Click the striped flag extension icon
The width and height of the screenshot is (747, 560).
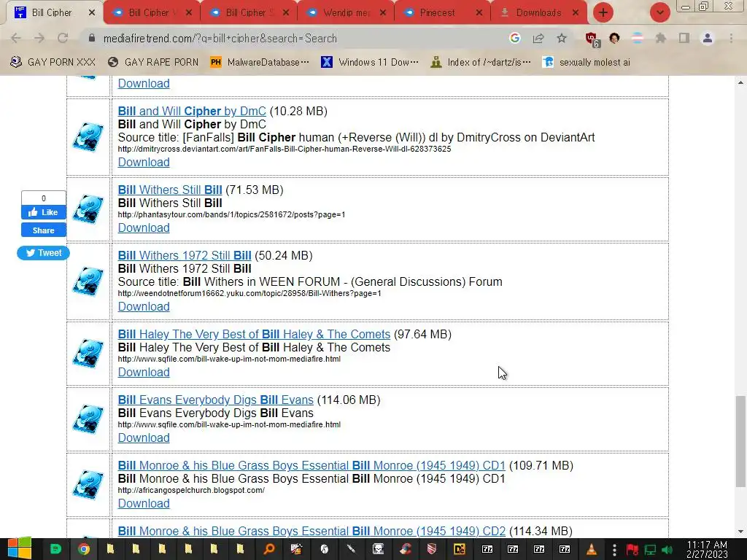638,38
